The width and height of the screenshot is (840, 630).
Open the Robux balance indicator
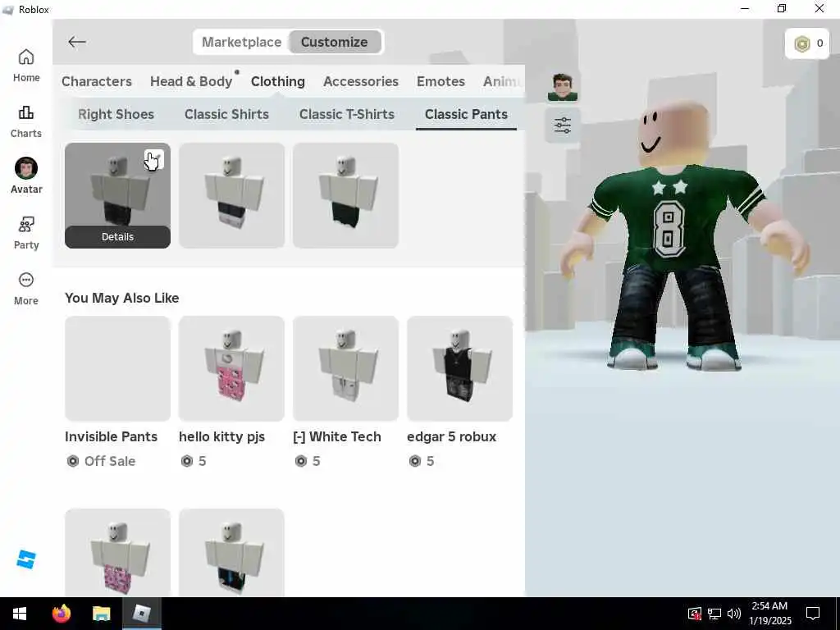pyautogui.click(x=807, y=43)
